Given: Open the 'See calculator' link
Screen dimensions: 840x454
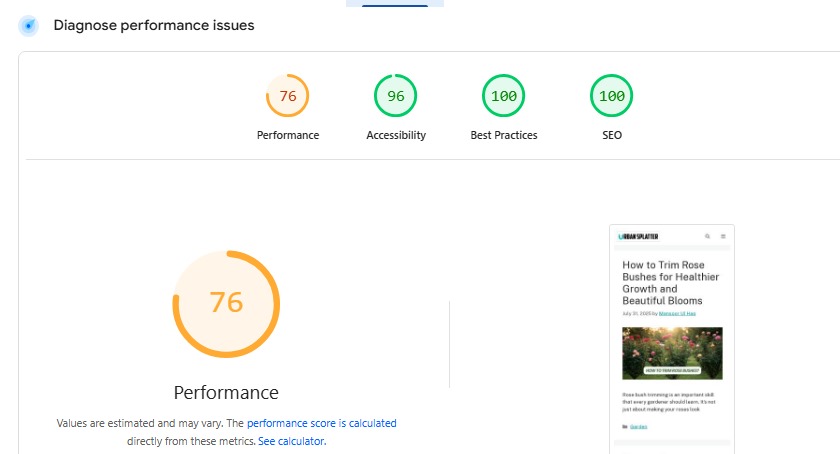Looking at the screenshot, I should tap(291, 440).
